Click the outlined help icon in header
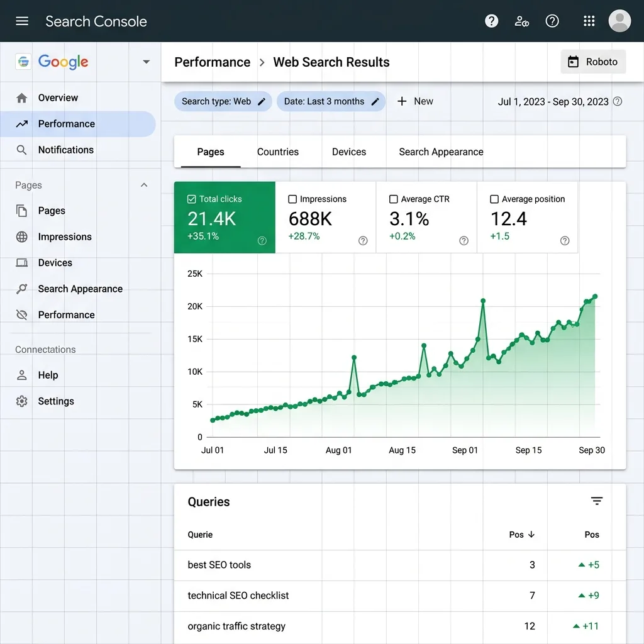The height and width of the screenshot is (644, 644). (552, 21)
